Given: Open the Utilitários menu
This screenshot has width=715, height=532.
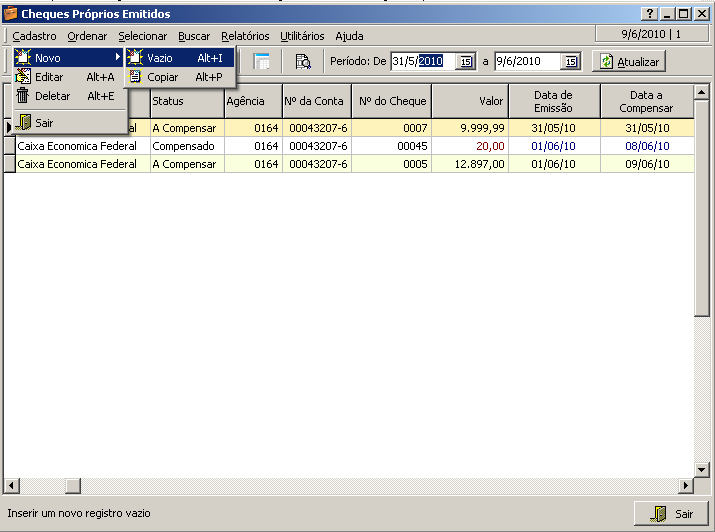Looking at the screenshot, I should [x=302, y=36].
